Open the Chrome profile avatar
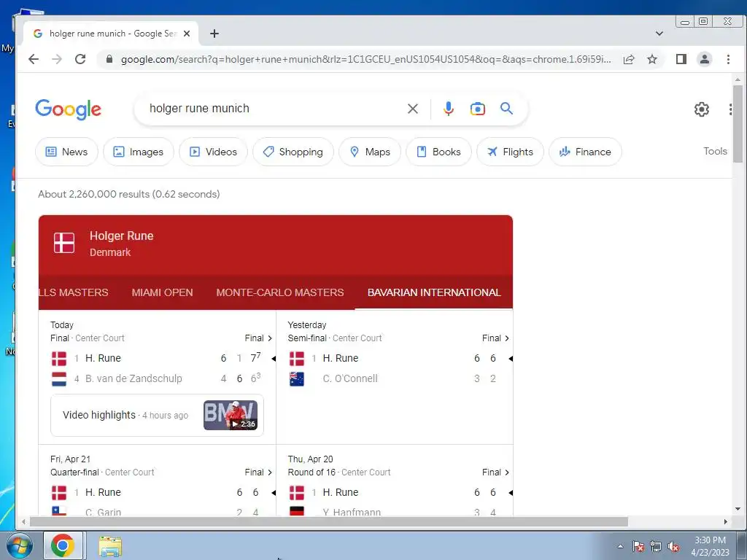The width and height of the screenshot is (747, 560). pos(704,59)
